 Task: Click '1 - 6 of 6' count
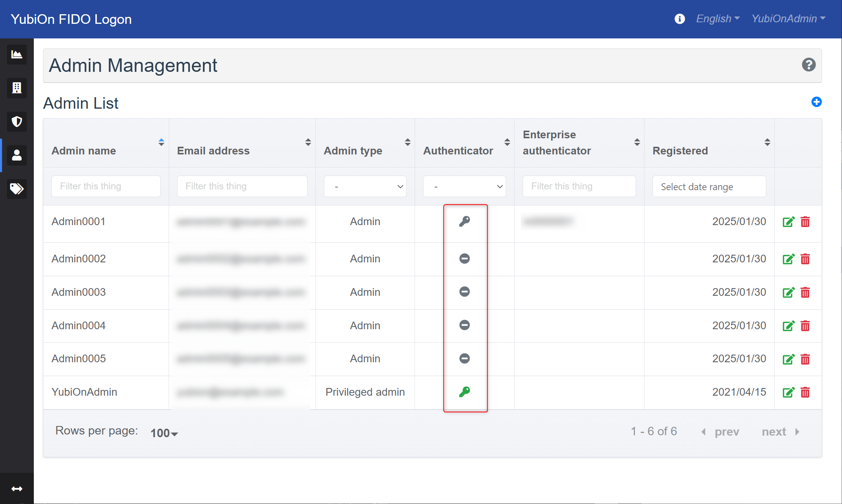(654, 431)
